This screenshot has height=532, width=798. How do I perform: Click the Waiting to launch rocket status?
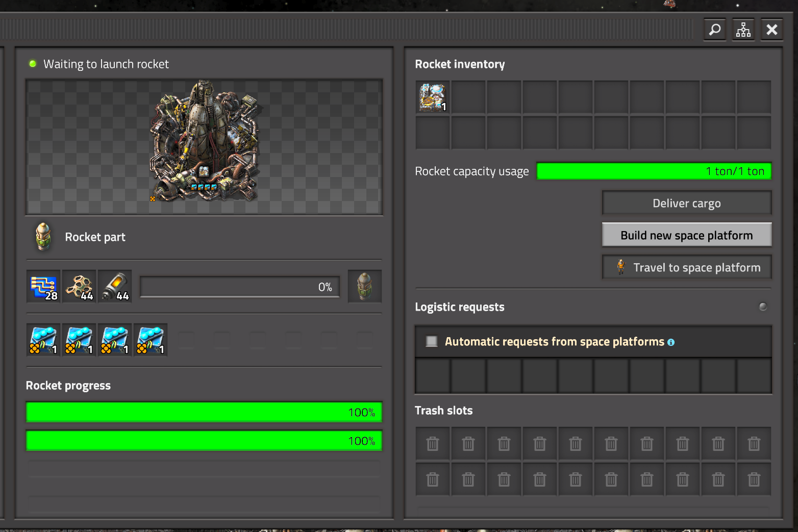click(106, 64)
